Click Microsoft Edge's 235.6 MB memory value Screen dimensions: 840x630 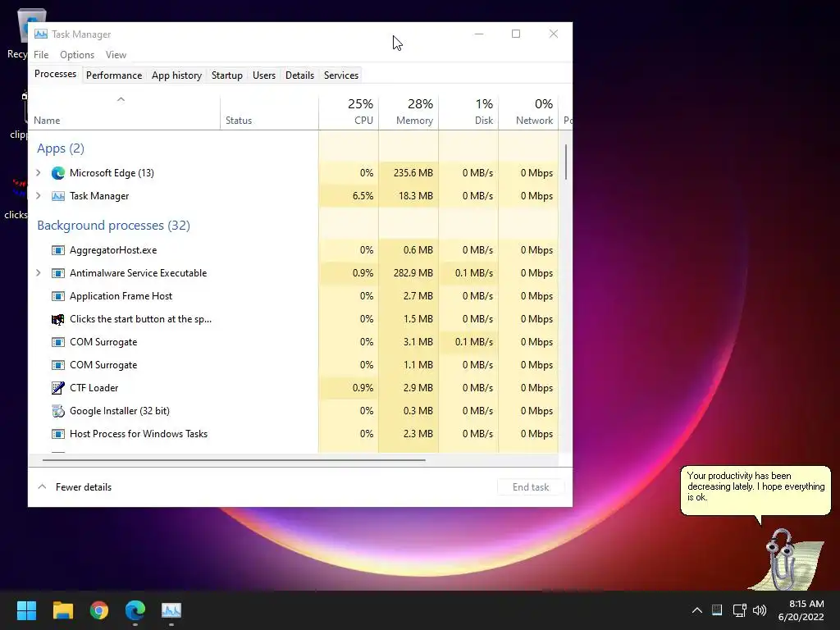[413, 173]
